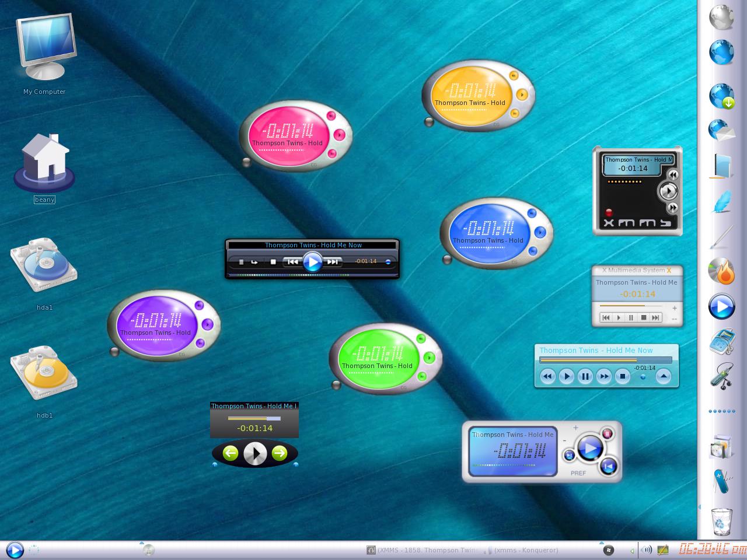
Task: Toggle repeat arrow on black wide player
Action: click(x=254, y=262)
